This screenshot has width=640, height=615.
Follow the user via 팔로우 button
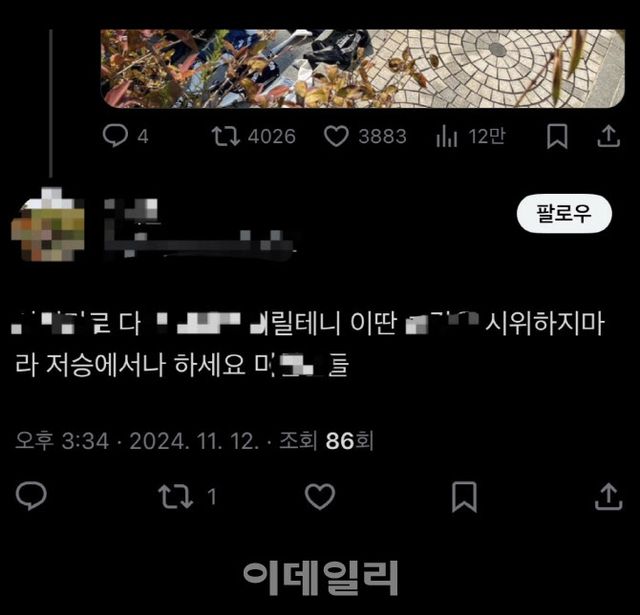click(564, 213)
